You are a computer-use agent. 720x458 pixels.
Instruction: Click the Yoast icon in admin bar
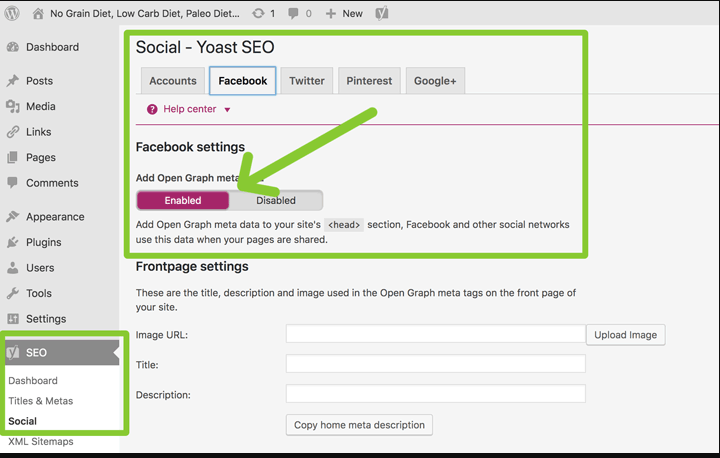click(382, 14)
